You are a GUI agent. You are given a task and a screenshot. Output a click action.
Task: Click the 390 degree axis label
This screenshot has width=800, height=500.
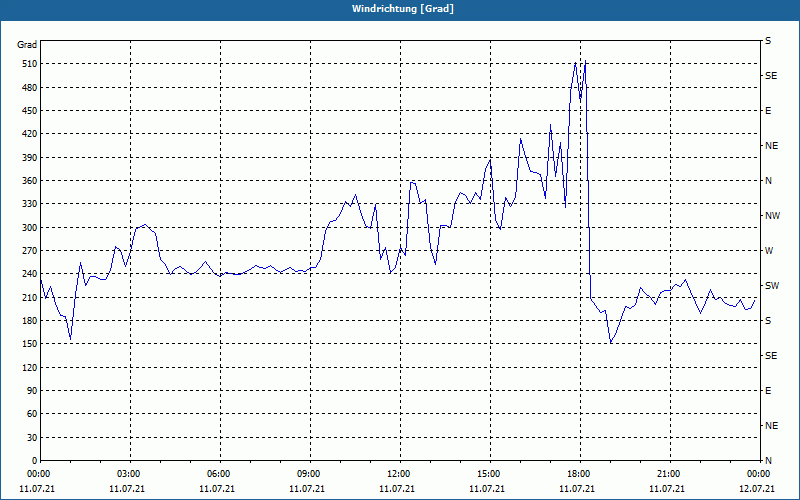[x=31, y=158]
